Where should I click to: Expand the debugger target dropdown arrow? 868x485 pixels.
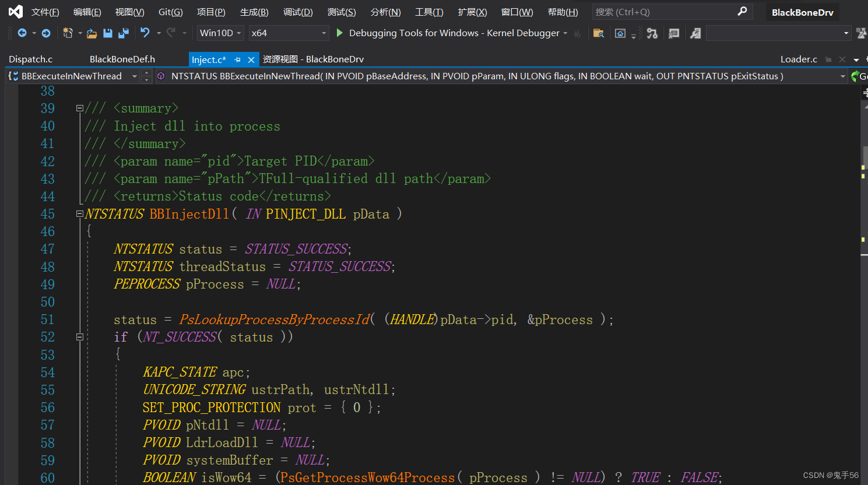pyautogui.click(x=565, y=33)
